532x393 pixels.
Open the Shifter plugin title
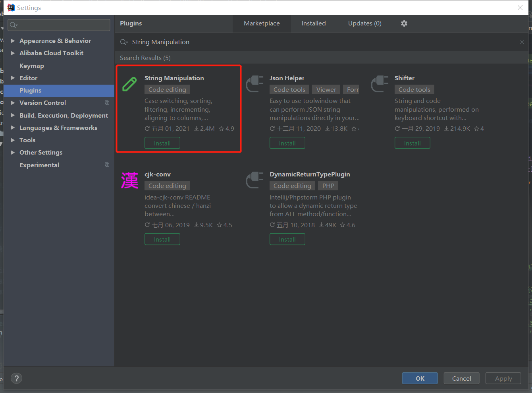tap(405, 78)
